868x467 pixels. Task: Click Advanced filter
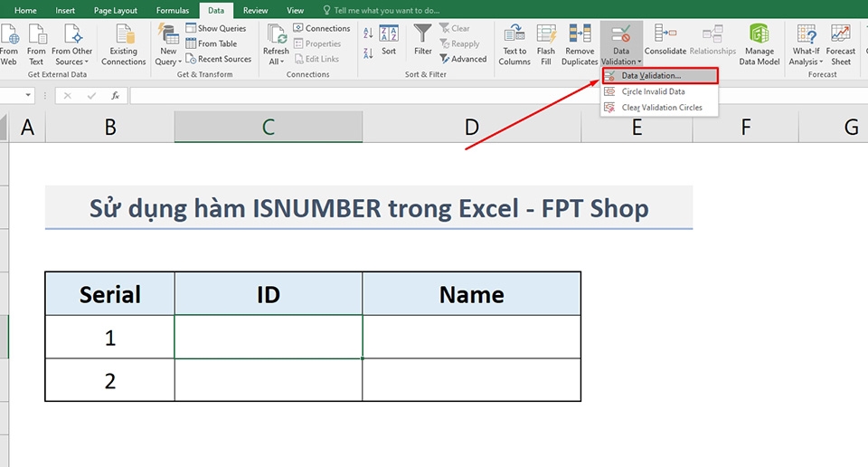(x=463, y=59)
